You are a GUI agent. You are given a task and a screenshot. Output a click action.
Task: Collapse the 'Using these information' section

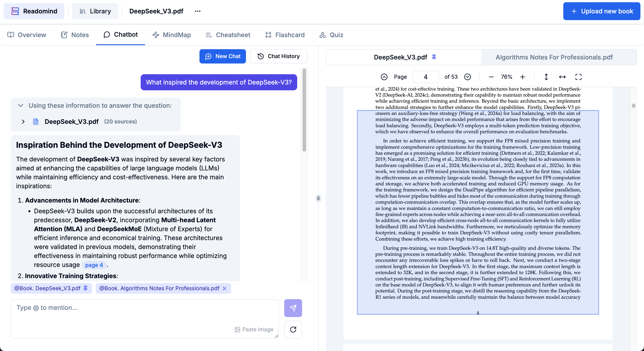pyautogui.click(x=21, y=106)
